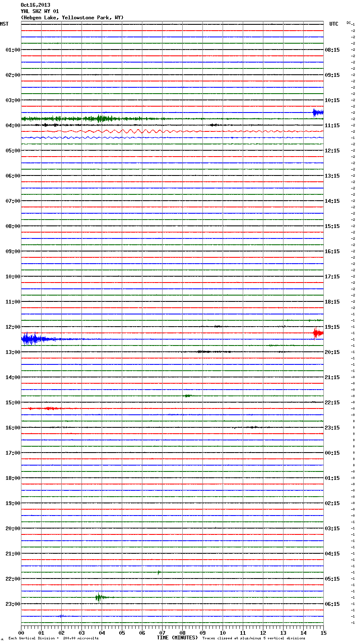Click the TIME (MINUTES) axis title
Screen dimensions: 357x644
point(177,638)
